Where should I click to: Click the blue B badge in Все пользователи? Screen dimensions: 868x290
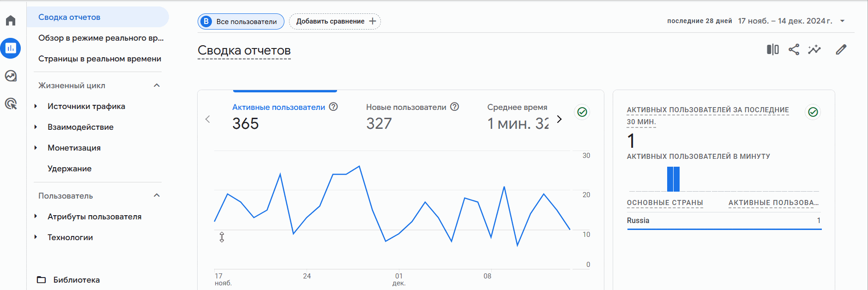[206, 21]
